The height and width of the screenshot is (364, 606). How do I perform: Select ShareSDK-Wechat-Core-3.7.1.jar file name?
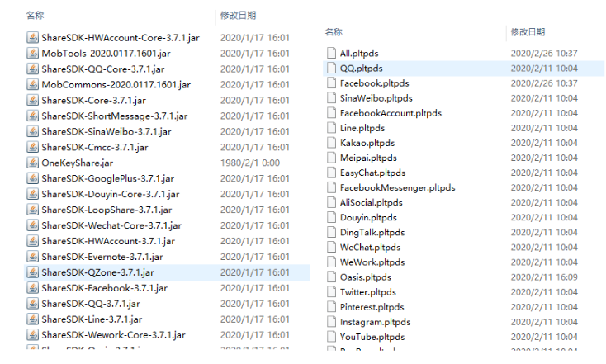point(111,225)
